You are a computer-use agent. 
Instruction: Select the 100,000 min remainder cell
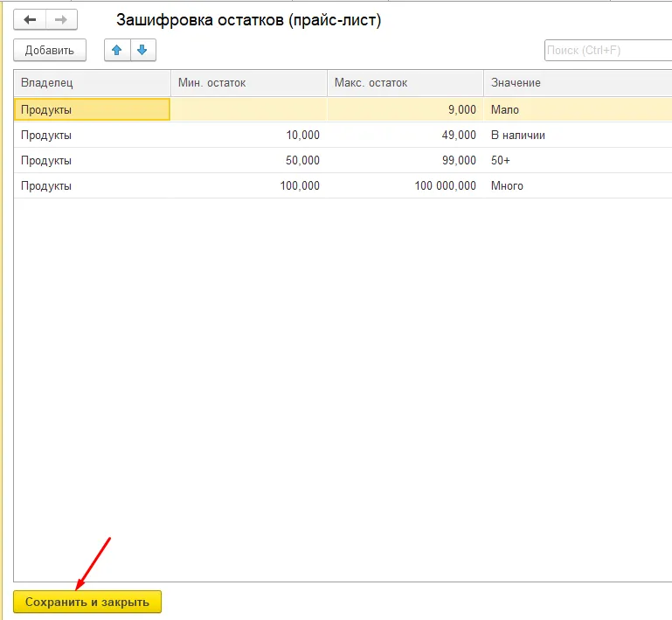(x=249, y=185)
